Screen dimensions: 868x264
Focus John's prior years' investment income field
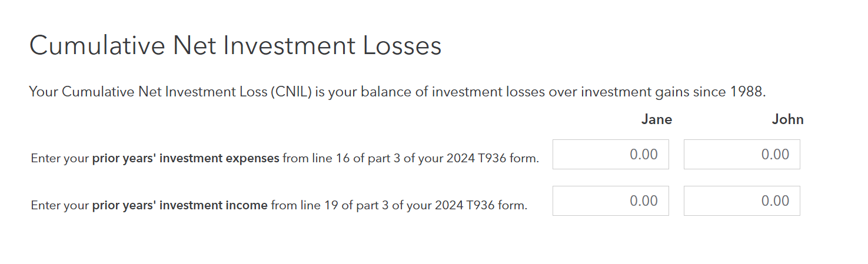pos(741,200)
